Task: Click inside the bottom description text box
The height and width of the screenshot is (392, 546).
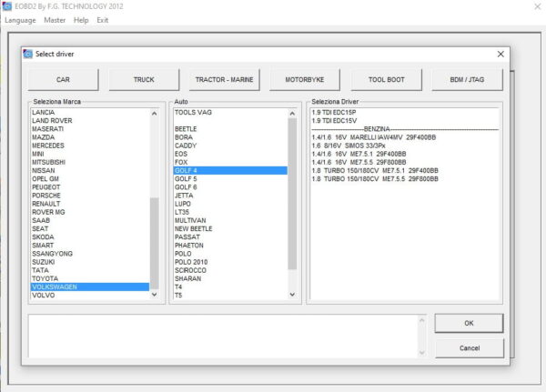Action: point(223,336)
